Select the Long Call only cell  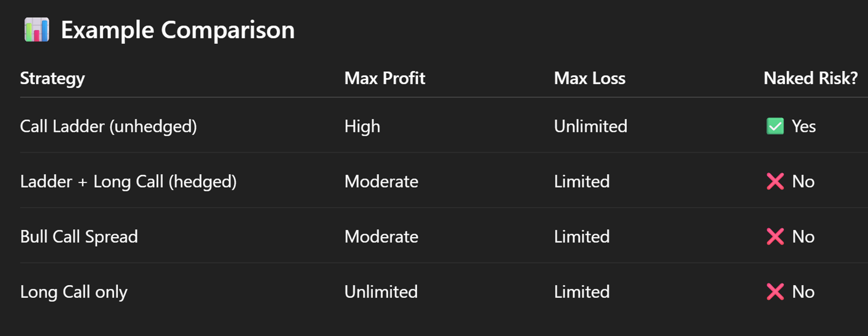pos(74,292)
